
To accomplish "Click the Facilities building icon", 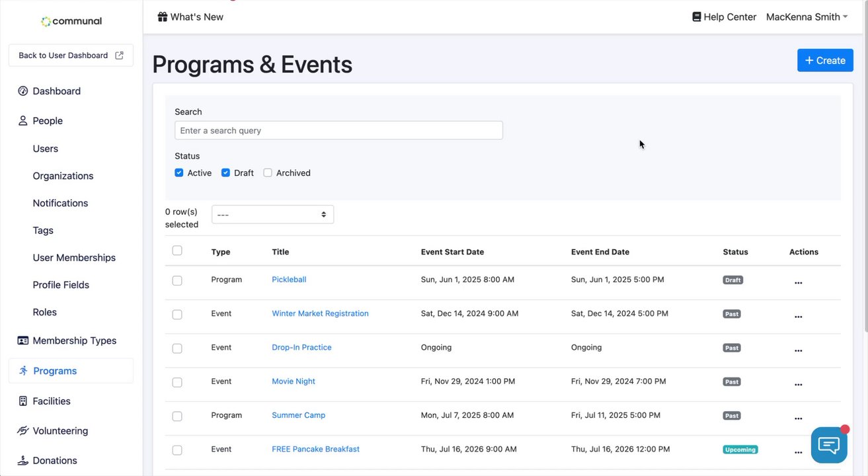I will [x=23, y=401].
